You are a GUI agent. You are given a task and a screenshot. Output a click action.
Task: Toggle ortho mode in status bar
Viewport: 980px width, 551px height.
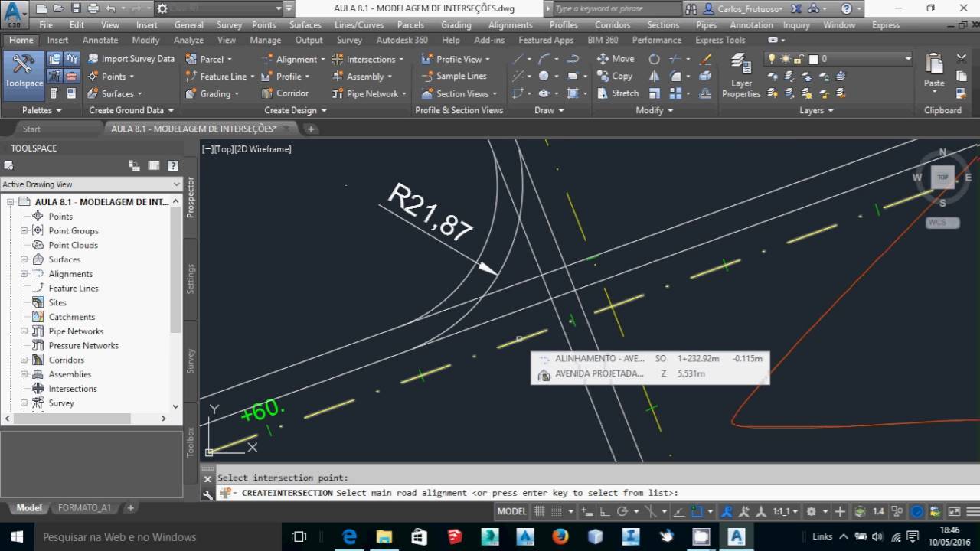tap(604, 511)
